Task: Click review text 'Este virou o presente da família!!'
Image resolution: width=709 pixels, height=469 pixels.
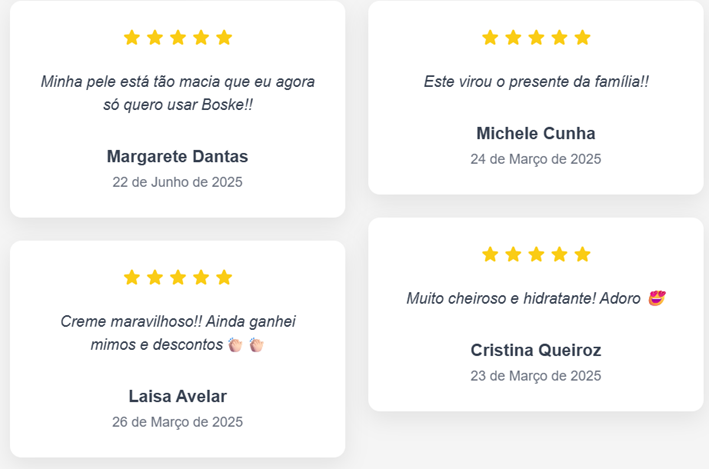Action: click(536, 82)
